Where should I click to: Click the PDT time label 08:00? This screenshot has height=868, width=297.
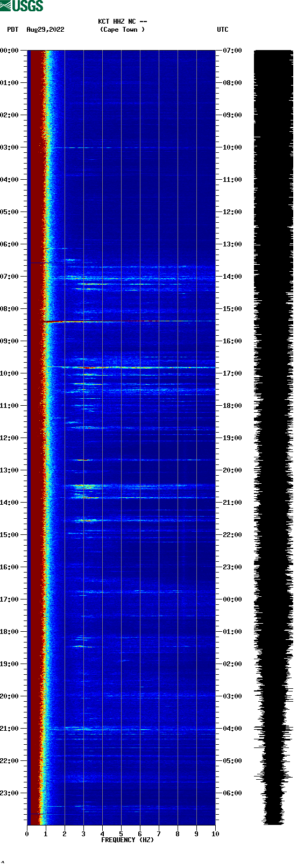(9, 309)
